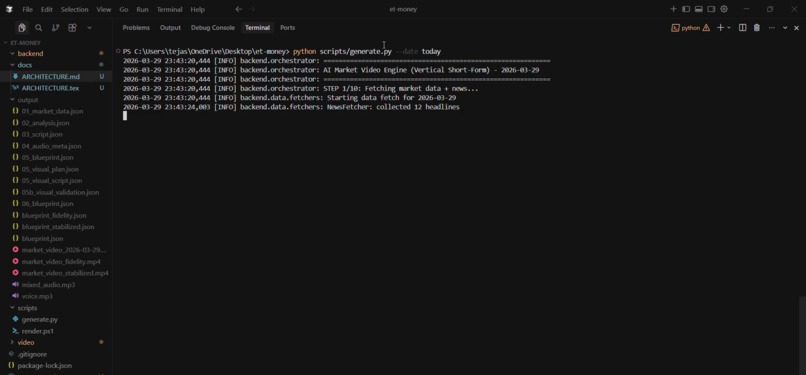Click the et-money title search box
The width and height of the screenshot is (806, 375).
403,9
